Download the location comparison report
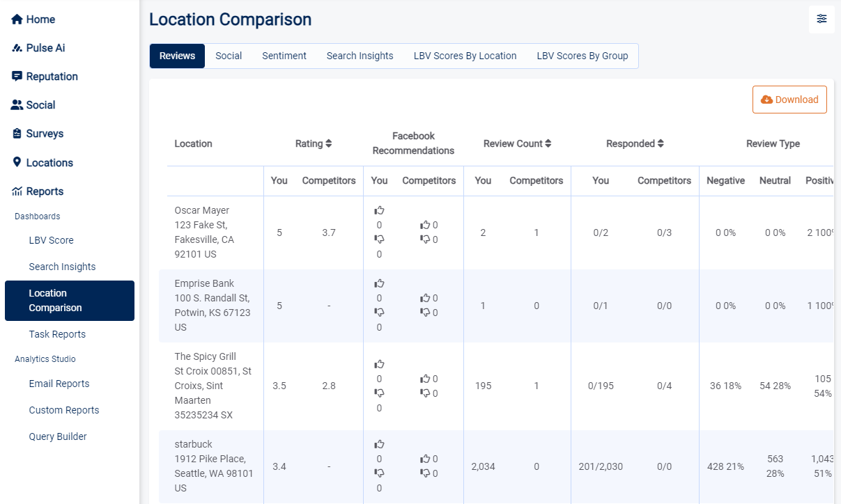This screenshot has width=841, height=504. pyautogui.click(x=789, y=100)
